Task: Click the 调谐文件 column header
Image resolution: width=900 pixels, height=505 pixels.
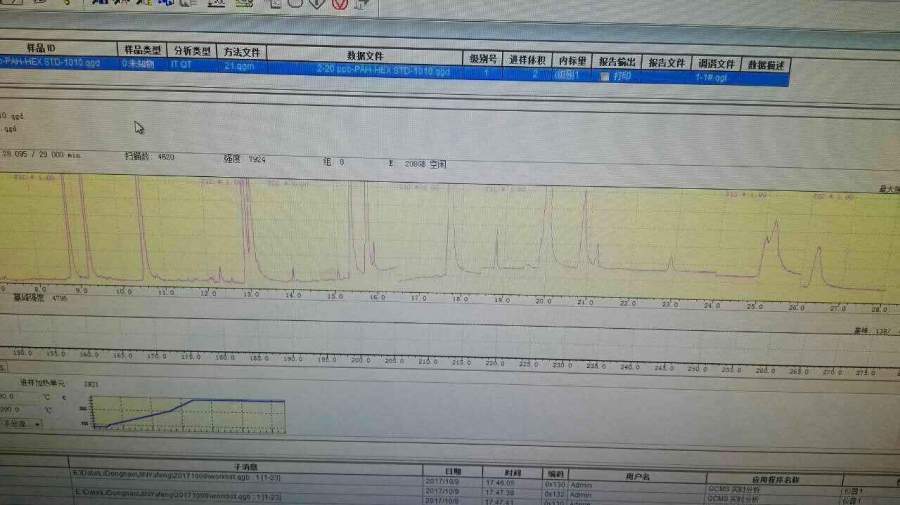Action: 716,64
